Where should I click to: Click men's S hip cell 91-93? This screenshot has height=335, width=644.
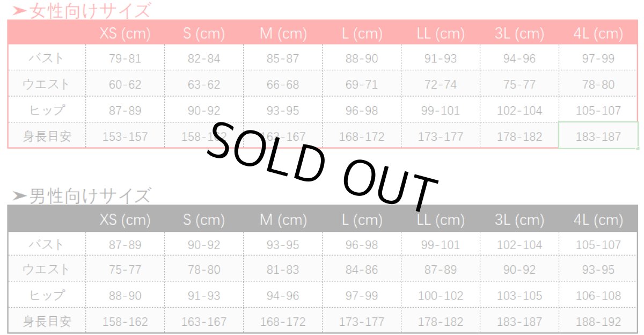204,295
